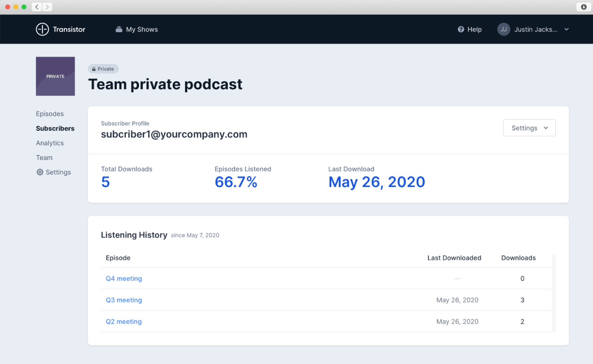Viewport: 593px width, 364px height.
Task: Open the Q3 meeting episode
Action: point(124,300)
